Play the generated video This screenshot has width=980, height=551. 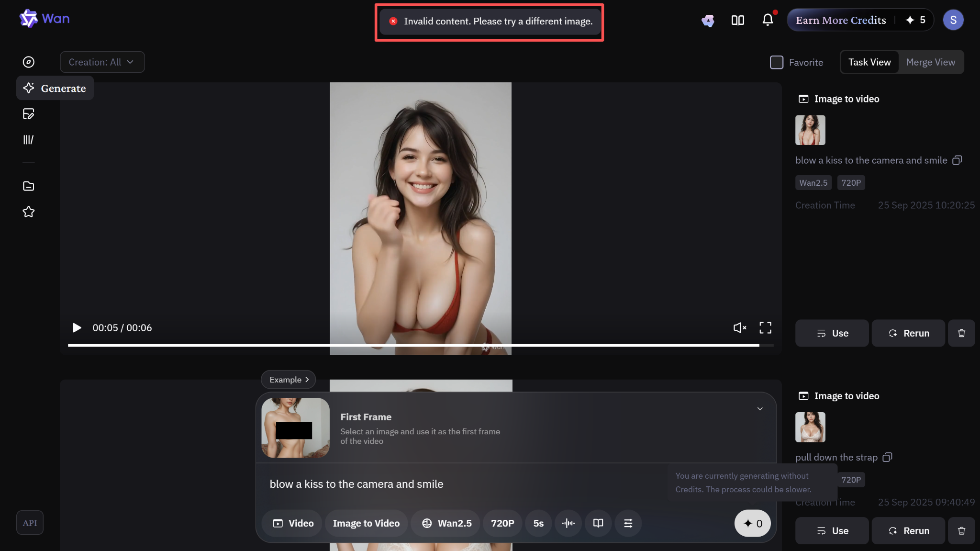click(77, 327)
